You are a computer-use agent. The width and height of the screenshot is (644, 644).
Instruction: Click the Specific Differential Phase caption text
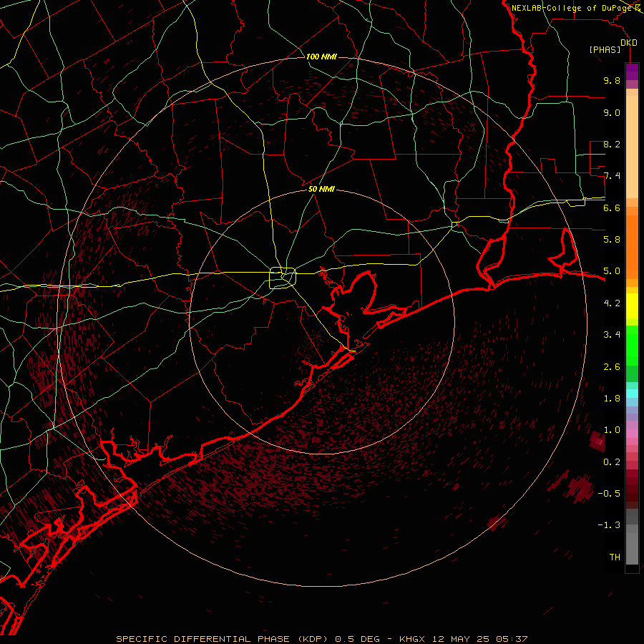[321, 639]
